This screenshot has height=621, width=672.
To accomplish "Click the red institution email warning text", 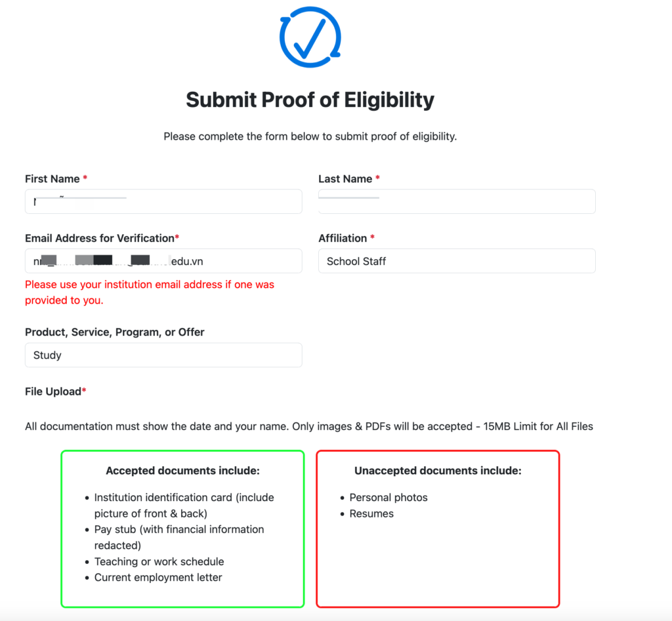I will pos(150,292).
